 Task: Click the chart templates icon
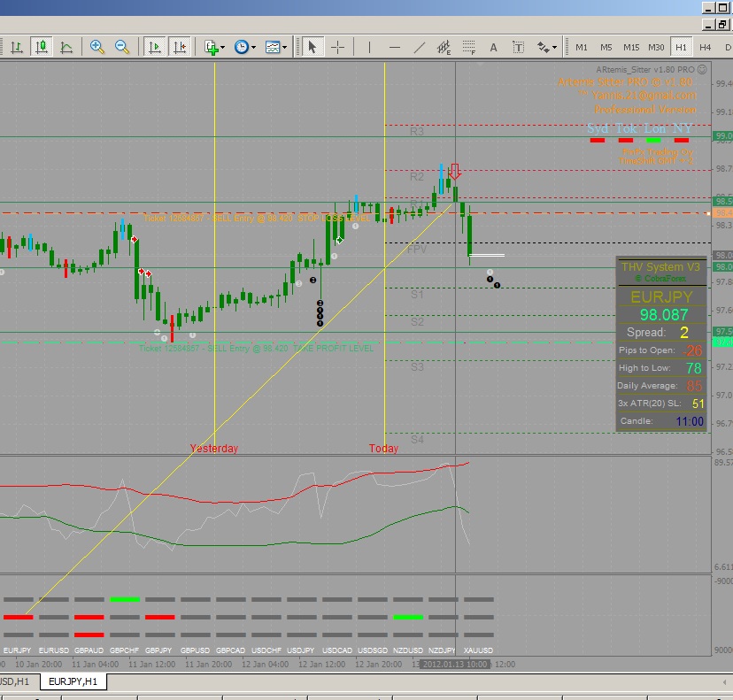(273, 47)
